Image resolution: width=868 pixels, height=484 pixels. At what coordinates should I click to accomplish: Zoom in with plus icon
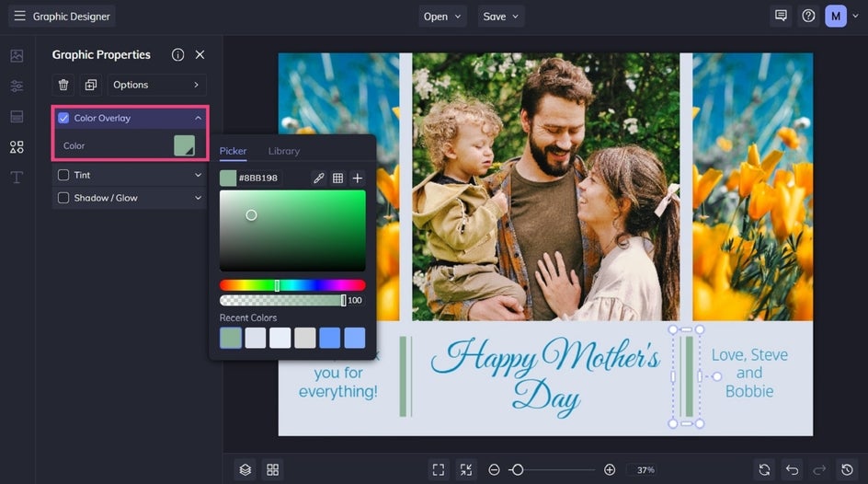click(610, 469)
